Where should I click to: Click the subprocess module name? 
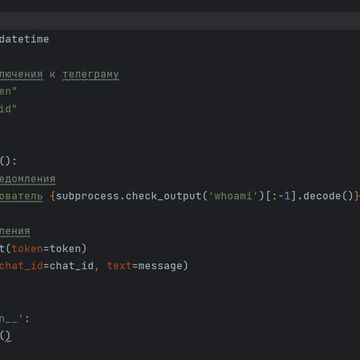(88, 196)
